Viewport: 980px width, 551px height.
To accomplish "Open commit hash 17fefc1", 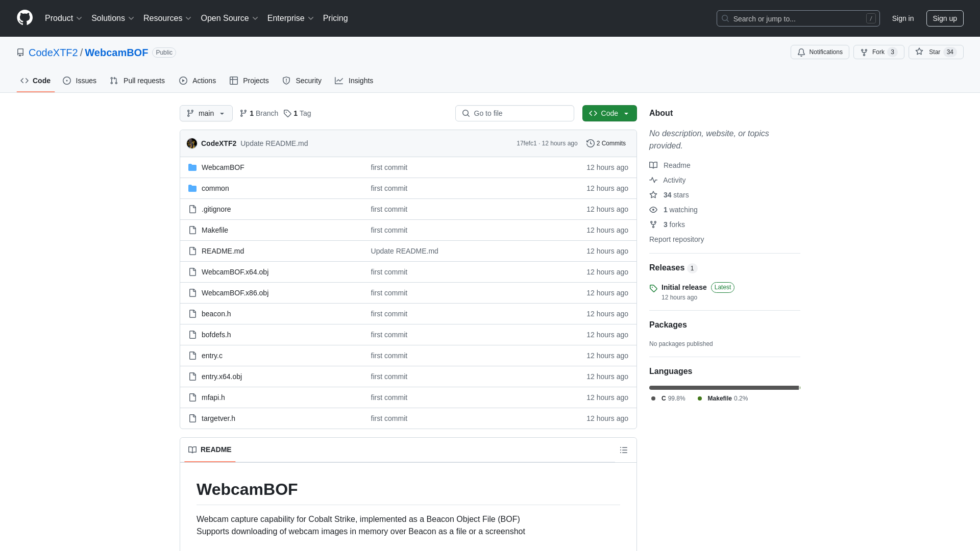I will click(x=526, y=143).
